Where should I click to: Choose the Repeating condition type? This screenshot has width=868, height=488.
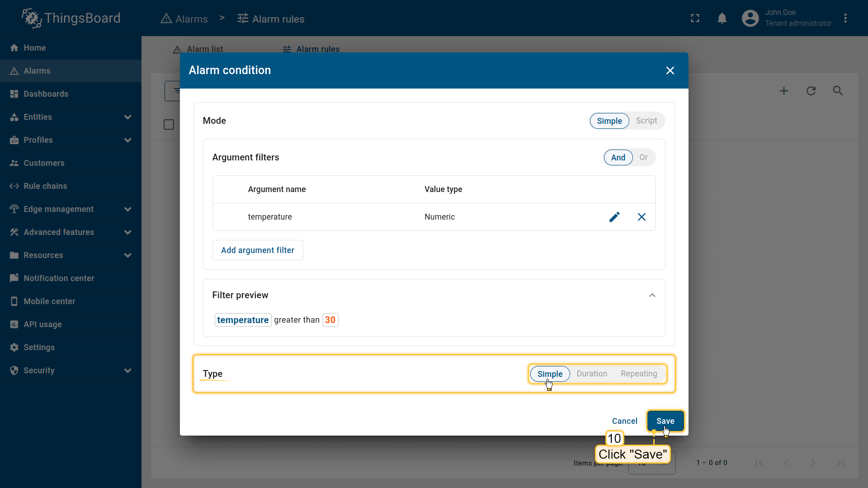tap(638, 374)
